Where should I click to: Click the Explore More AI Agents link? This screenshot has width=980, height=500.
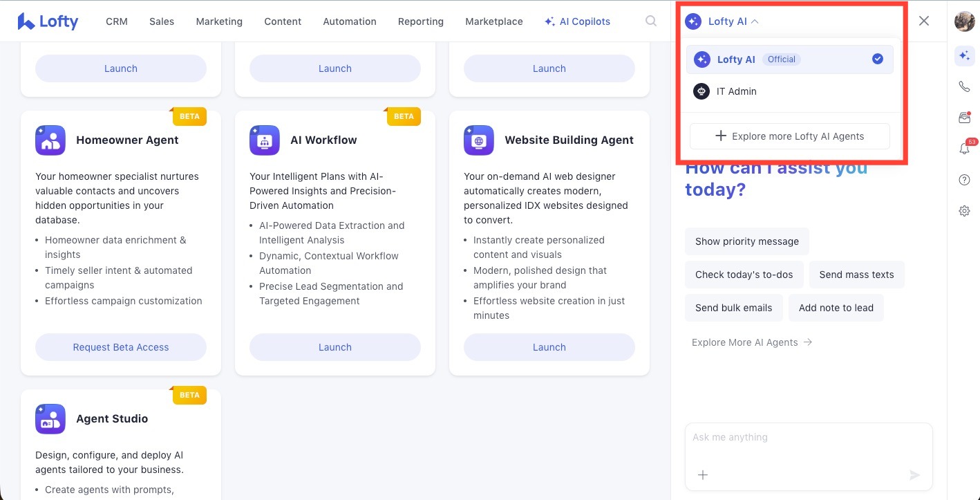751,342
